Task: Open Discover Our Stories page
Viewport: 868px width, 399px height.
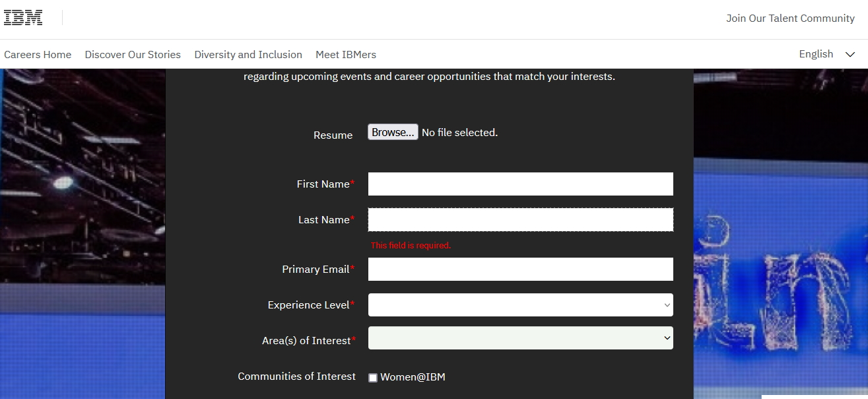Action: [x=133, y=55]
